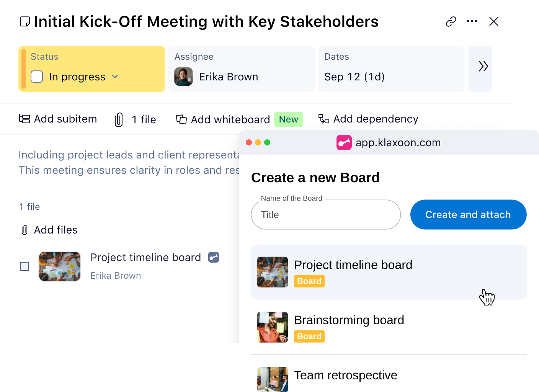Click the Add subitem icon
Screen dimensions: 539x392
24,119
